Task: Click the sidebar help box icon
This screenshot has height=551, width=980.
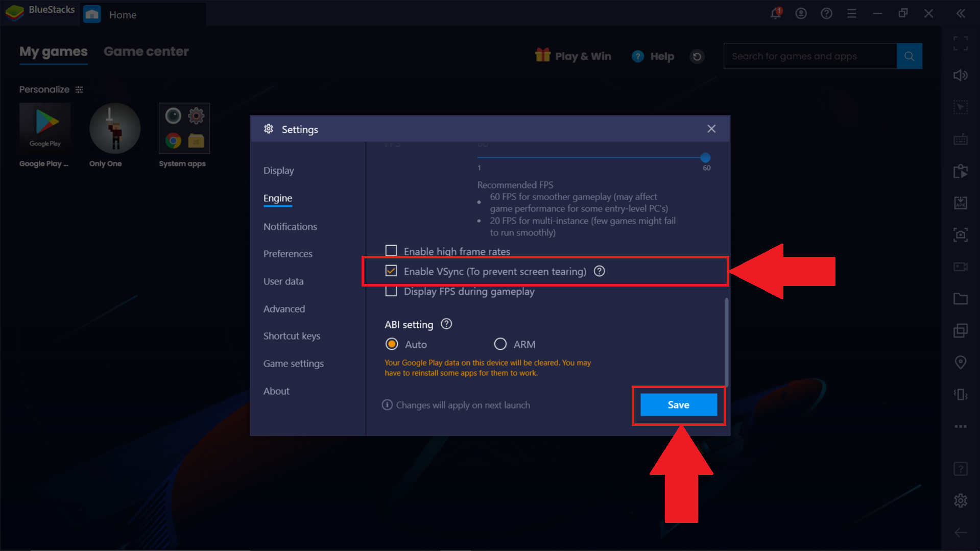Action: pos(961,469)
